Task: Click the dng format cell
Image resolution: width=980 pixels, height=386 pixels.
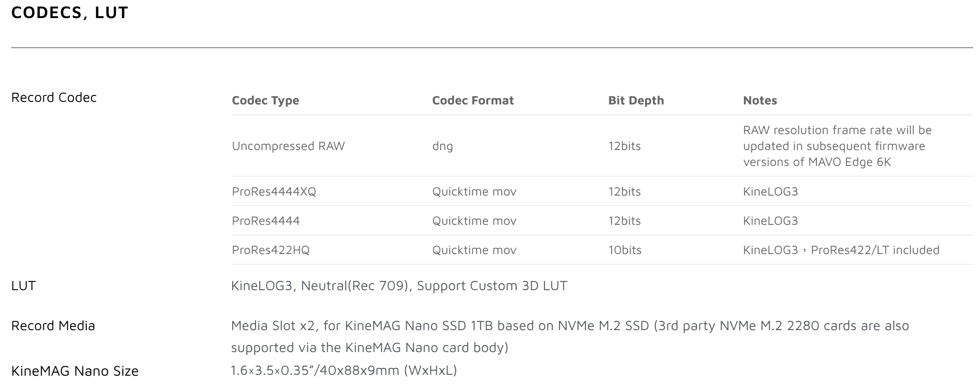Action: pos(442,146)
